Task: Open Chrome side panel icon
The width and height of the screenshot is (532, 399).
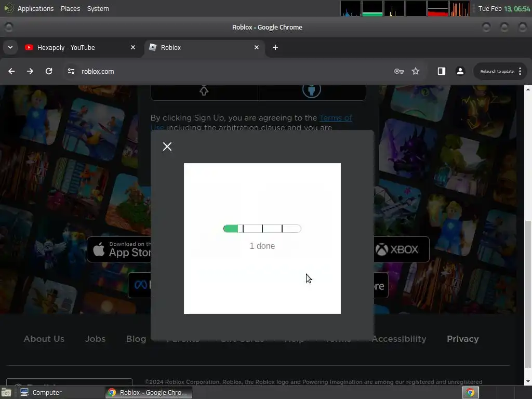Action: point(441,71)
